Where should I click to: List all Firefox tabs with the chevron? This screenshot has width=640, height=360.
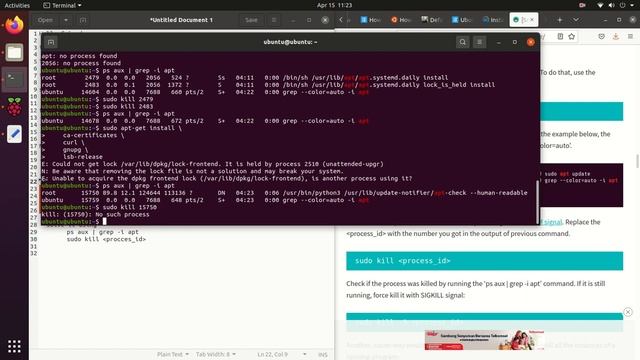point(576,20)
